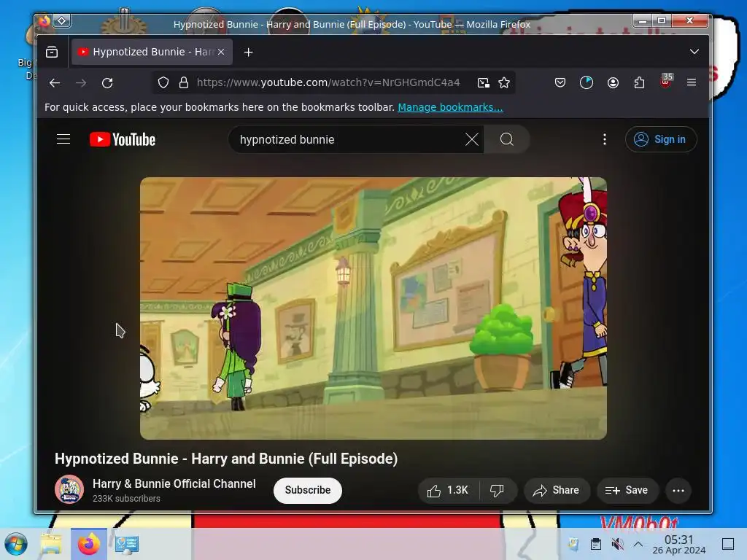Open Firefox account menu
The height and width of the screenshot is (560, 747).
[613, 83]
